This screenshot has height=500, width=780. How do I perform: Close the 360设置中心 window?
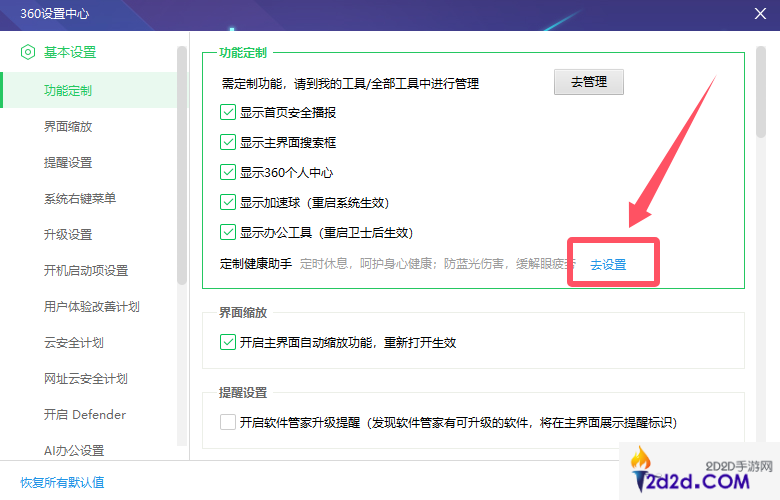[758, 13]
